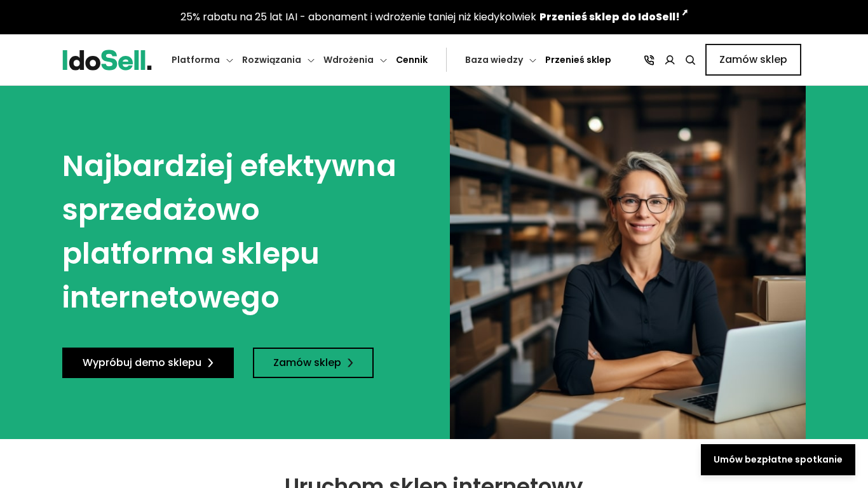Click the chevron in green 'Zamów sklep' button
Screen dimensions: 868x488
point(350,363)
